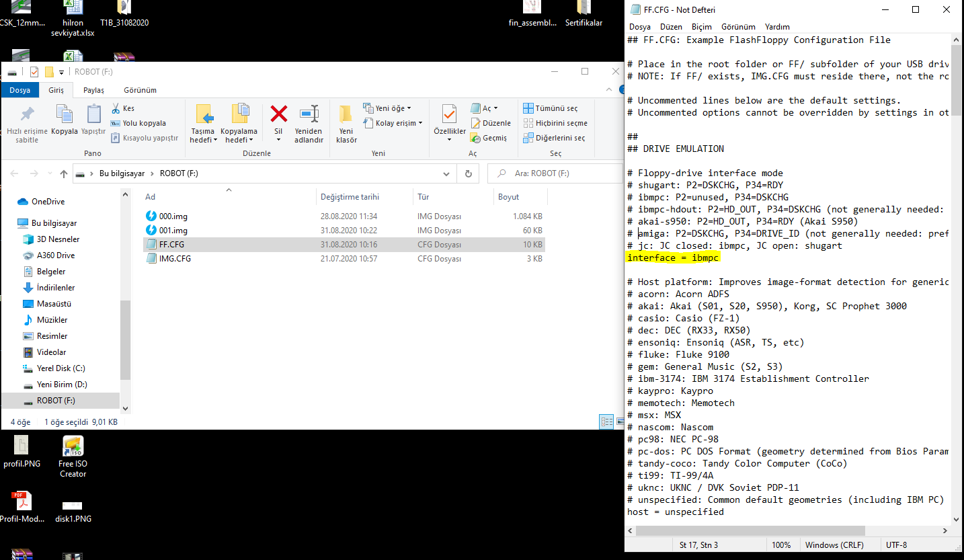Open Free ISO Creator desktop icon

[x=73, y=457]
